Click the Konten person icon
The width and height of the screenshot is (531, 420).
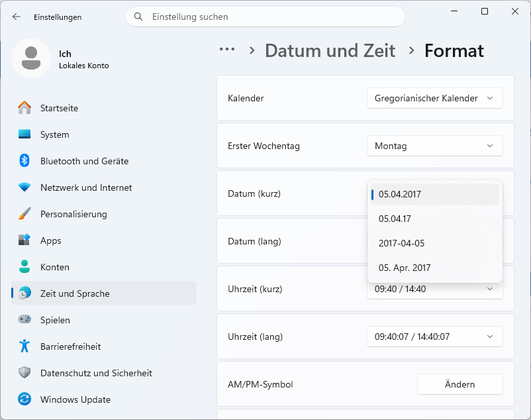tap(24, 267)
